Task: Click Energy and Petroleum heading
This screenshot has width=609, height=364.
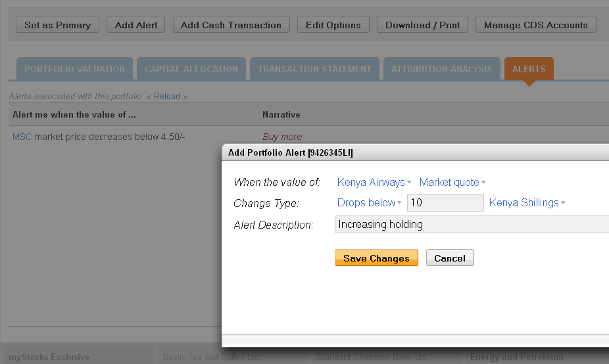Action: pyautogui.click(x=516, y=357)
